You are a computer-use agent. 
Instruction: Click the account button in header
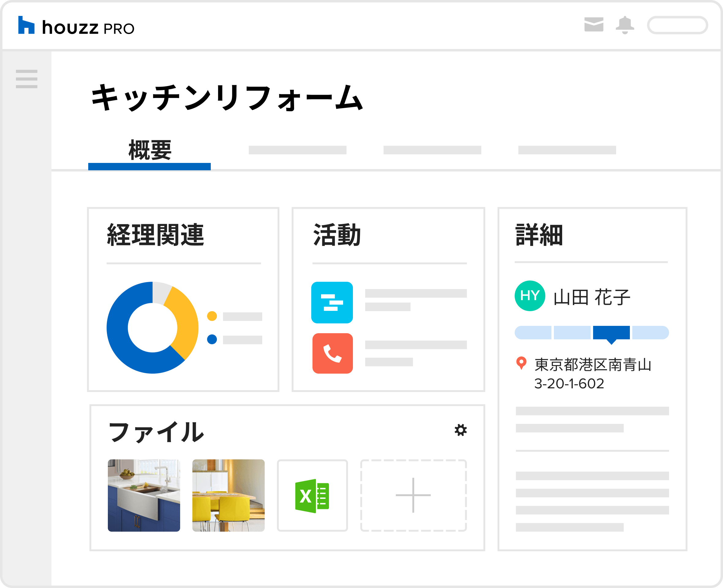coord(677,25)
